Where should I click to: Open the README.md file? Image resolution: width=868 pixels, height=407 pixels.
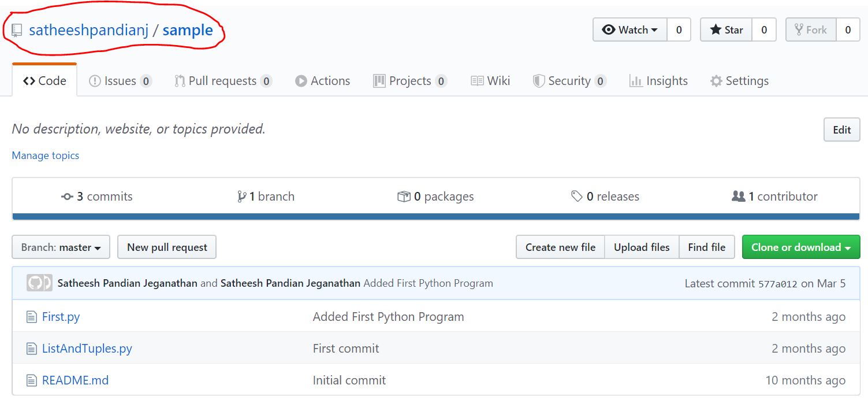click(x=75, y=380)
